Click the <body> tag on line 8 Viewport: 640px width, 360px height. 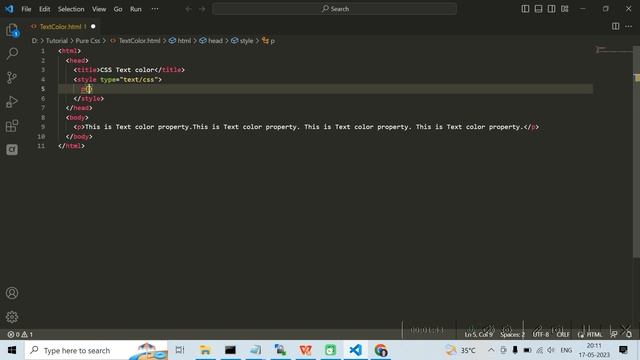click(x=77, y=118)
